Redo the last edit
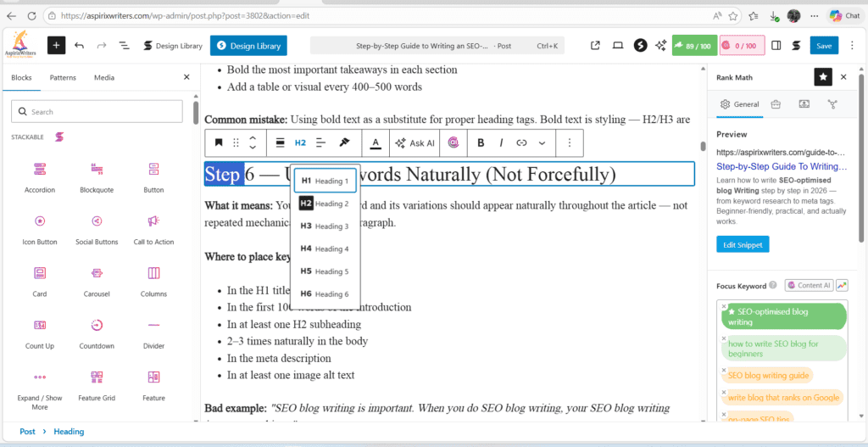Viewport: 868px width, 447px height. click(102, 46)
